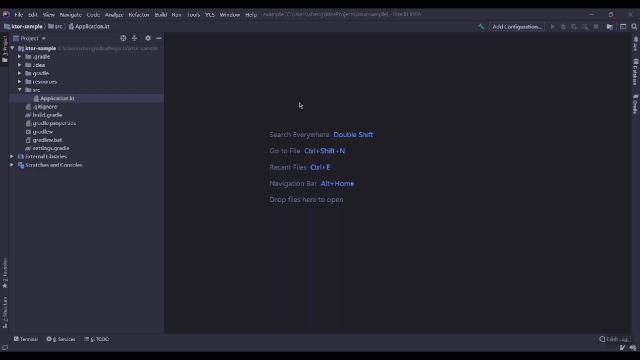Toggle the TODO tool window button
Image resolution: width=640 pixels, height=360 pixels.
tap(97, 339)
